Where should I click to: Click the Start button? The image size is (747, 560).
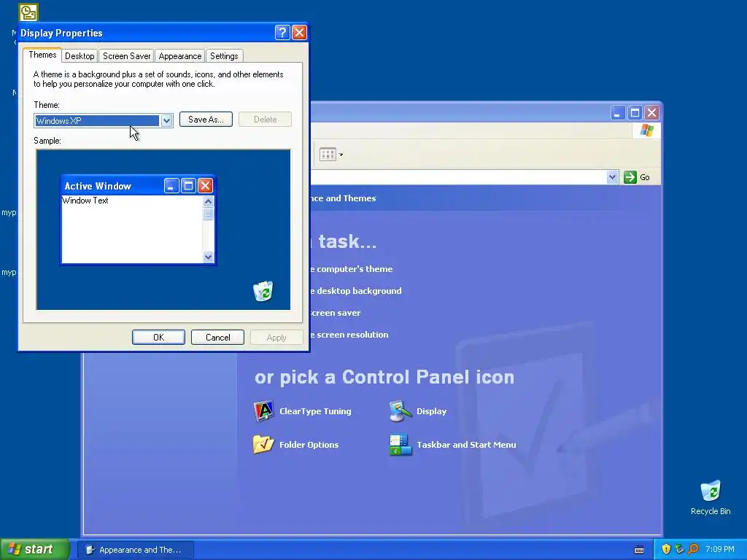pyautogui.click(x=34, y=549)
